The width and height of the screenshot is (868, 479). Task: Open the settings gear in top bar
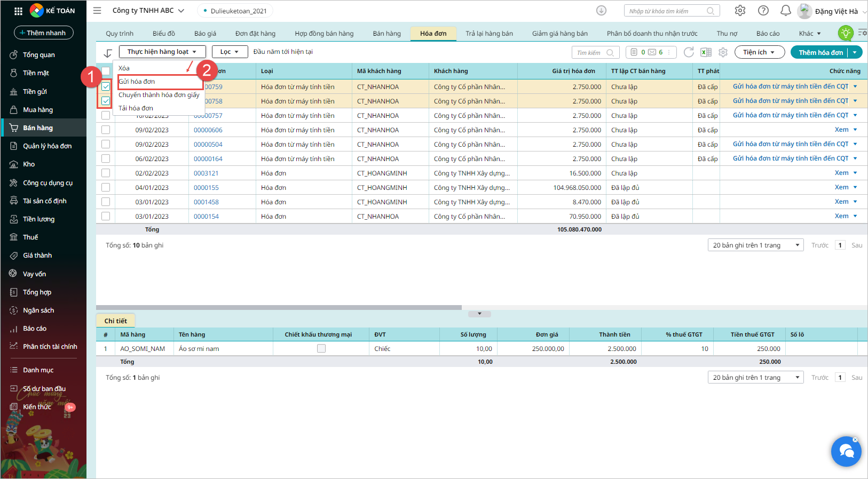[x=740, y=11]
